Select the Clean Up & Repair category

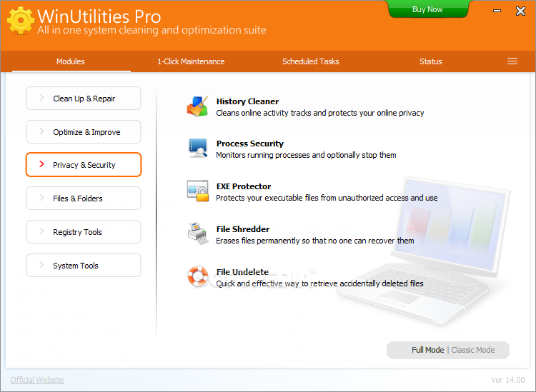click(84, 99)
